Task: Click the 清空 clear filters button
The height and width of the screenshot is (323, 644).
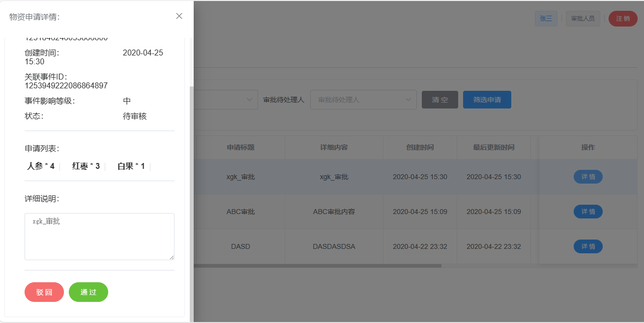Action: click(439, 99)
